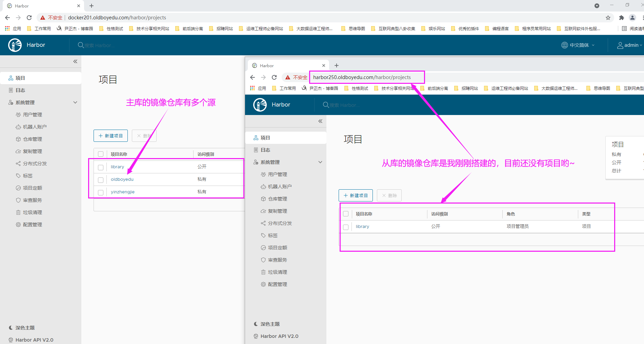
Task: Check the library project checkbox
Action: coord(101,167)
